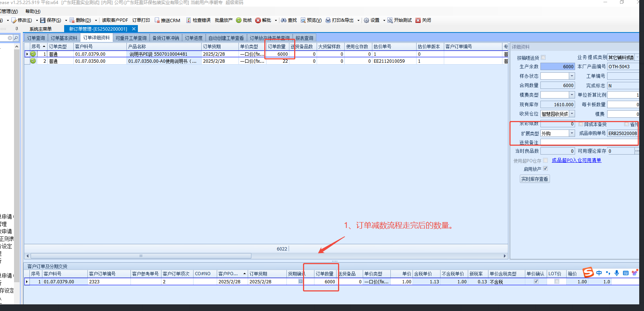Click the 送货备注 input field
Image resolution: width=644 pixels, height=311 pixels.
[x=590, y=142]
